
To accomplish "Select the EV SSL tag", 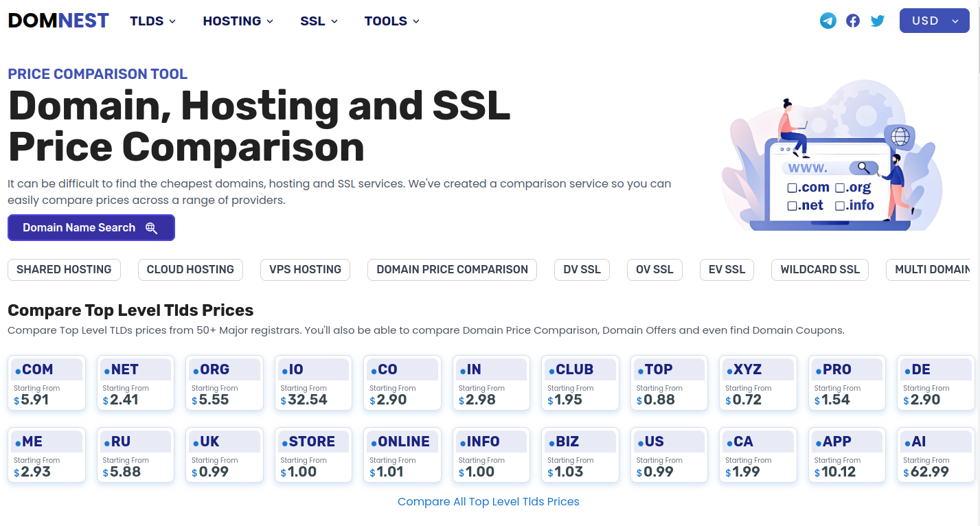I will click(727, 270).
